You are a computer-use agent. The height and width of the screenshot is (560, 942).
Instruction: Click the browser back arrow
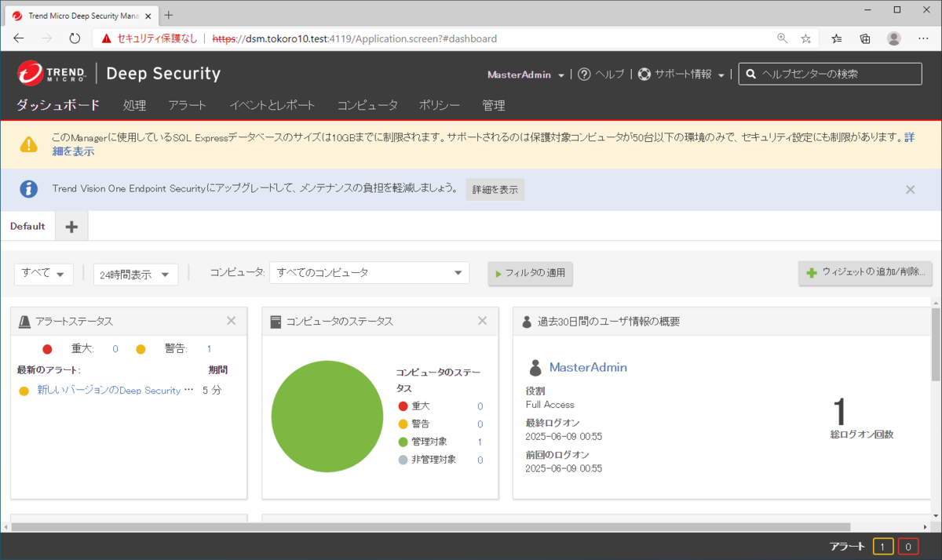click(19, 38)
